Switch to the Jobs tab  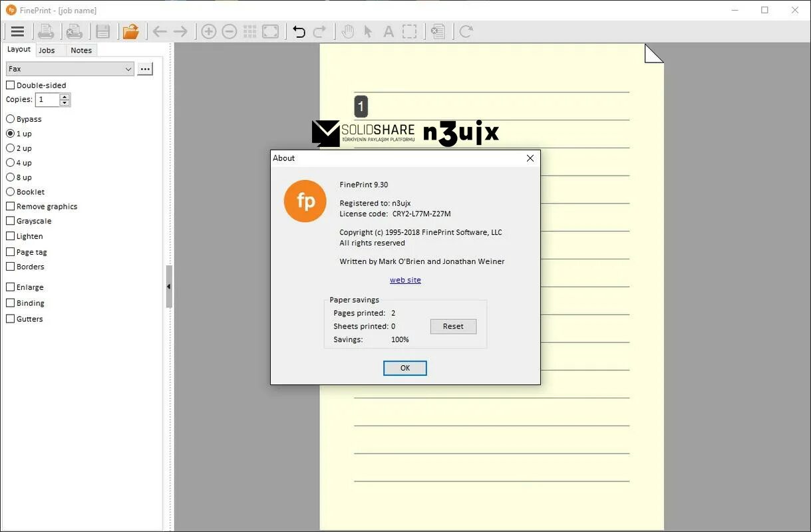[x=48, y=49]
